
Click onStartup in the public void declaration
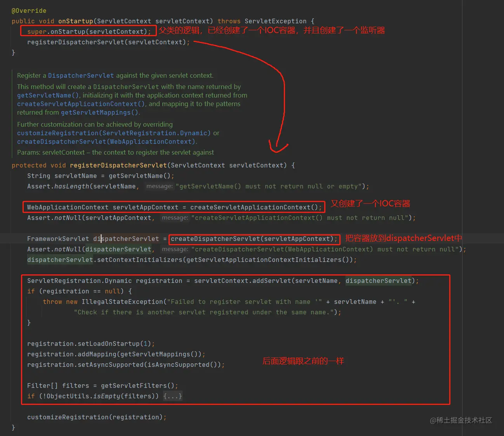[x=76, y=21]
